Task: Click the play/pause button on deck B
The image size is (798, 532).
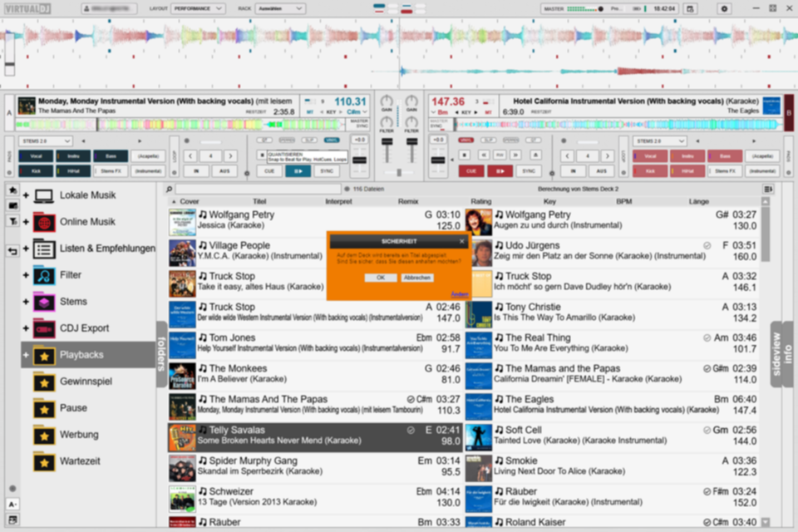Action: (500, 171)
